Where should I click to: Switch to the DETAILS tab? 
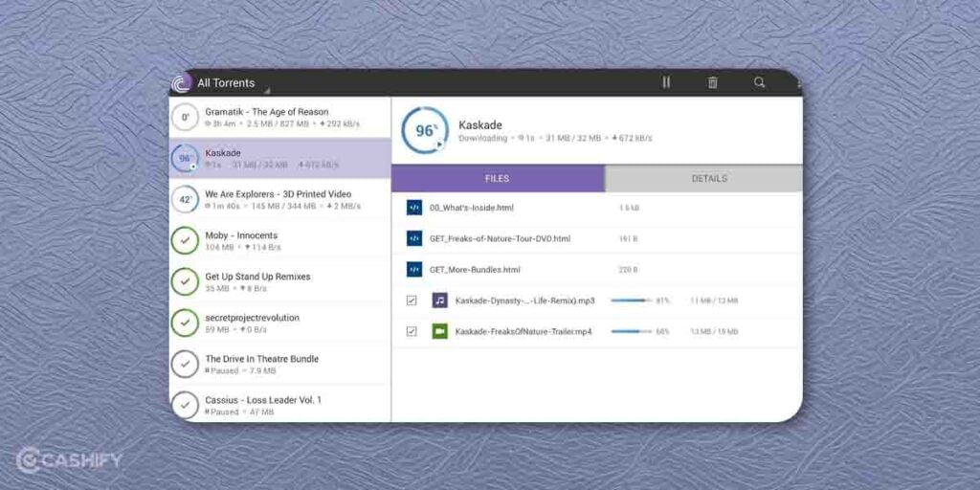point(709,178)
